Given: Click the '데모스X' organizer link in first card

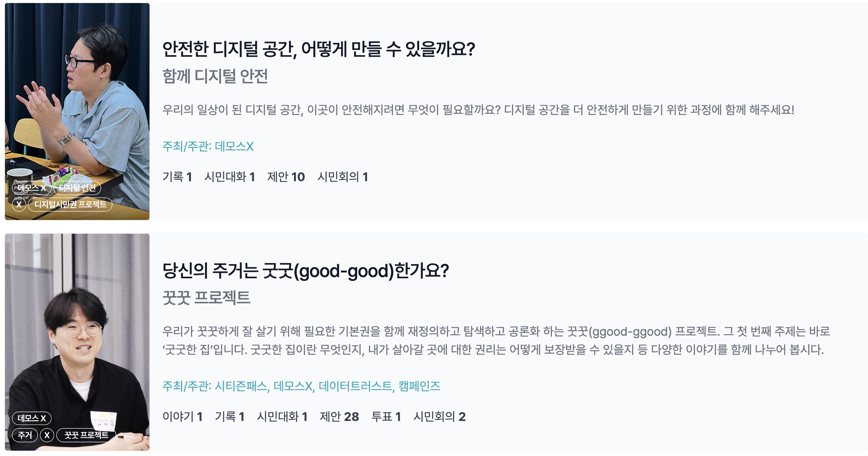Looking at the screenshot, I should (x=208, y=147).
